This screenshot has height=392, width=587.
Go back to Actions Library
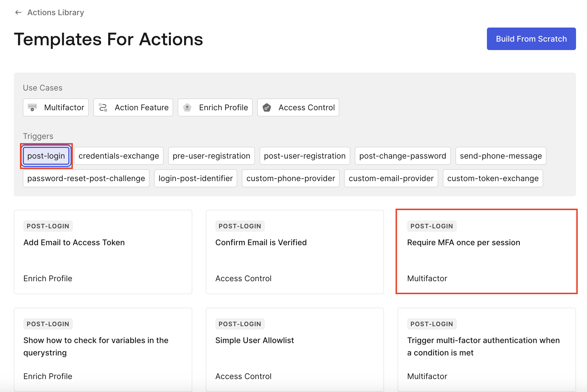[56, 12]
